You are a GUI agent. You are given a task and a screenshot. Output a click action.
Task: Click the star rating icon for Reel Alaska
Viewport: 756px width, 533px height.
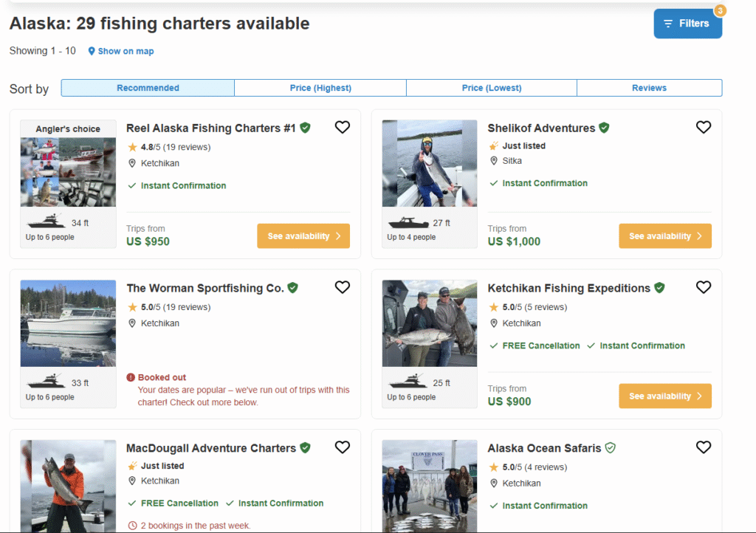(132, 147)
